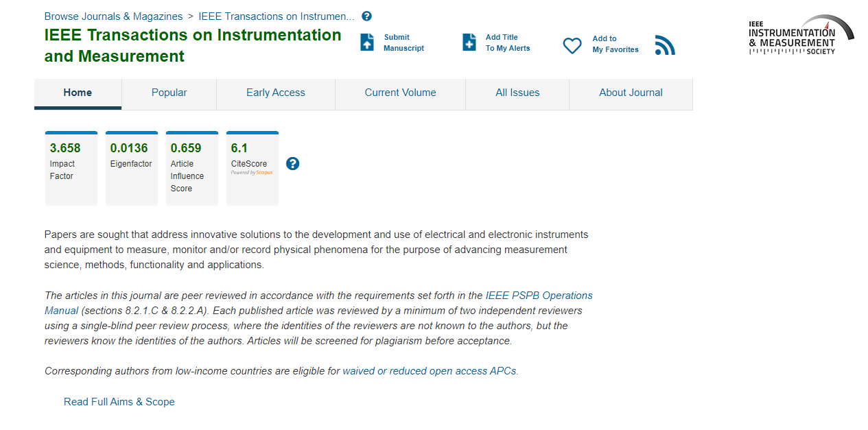Open the RSS feed icon

[665, 45]
